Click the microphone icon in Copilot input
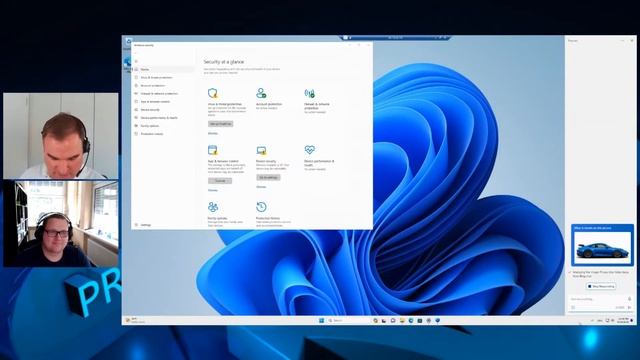The height and width of the screenshot is (360, 640). (629, 299)
